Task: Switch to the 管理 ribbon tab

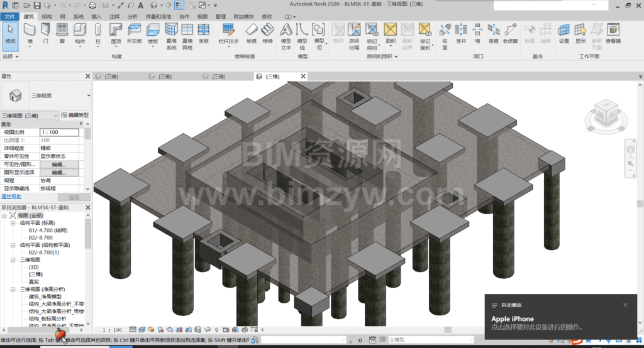Action: coord(221,16)
